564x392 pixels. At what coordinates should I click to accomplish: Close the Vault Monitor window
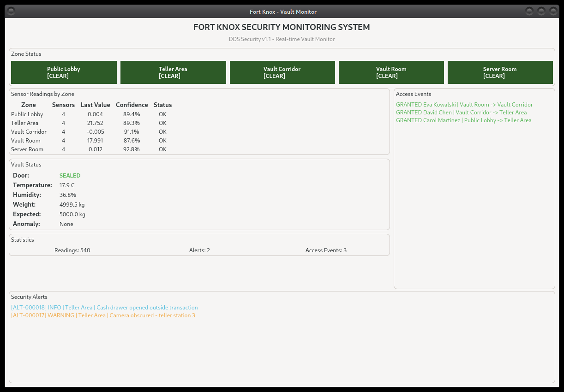552,12
